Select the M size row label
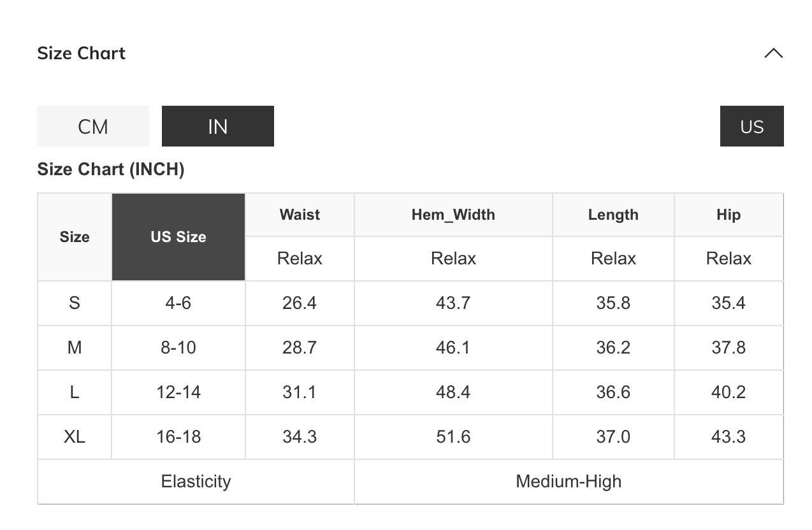 [x=75, y=348]
